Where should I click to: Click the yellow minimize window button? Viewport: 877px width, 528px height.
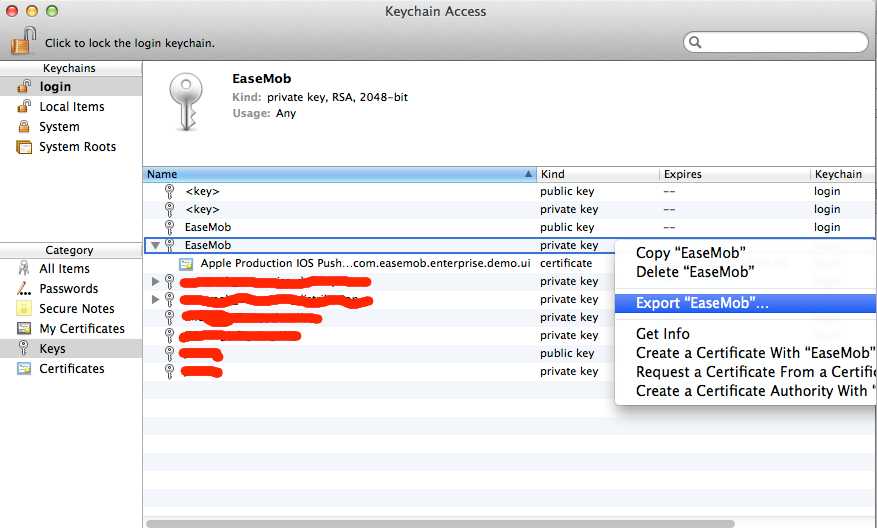point(32,11)
